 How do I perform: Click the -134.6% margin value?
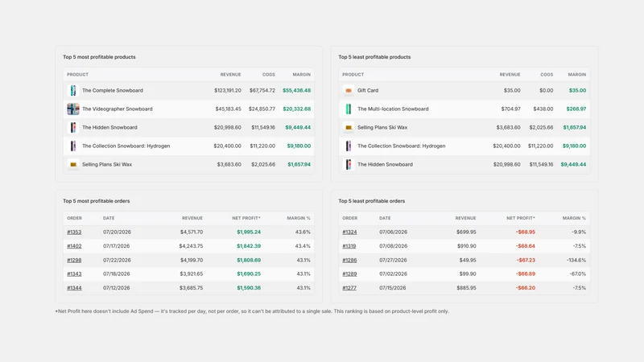click(575, 260)
